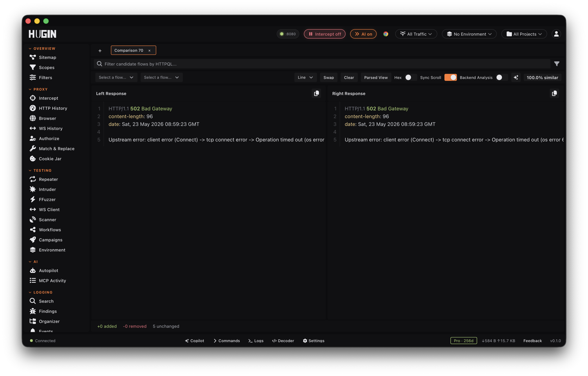Open the Decoder bottom panel
Image resolution: width=588 pixels, height=376 pixels.
coord(283,341)
